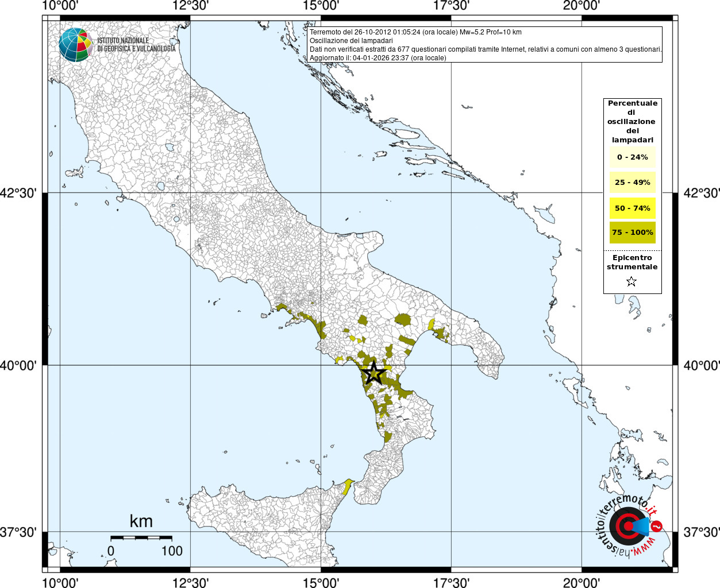720x588 pixels.
Task: Click the bottom 10°00' longitude label
Action: (60, 583)
